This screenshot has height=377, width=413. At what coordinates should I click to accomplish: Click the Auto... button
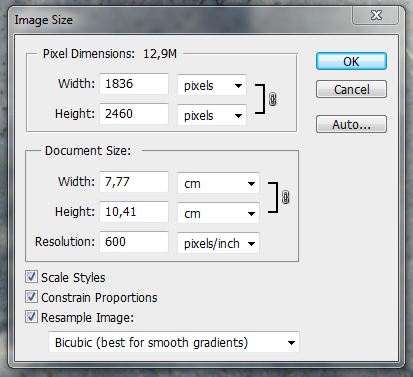pos(351,124)
